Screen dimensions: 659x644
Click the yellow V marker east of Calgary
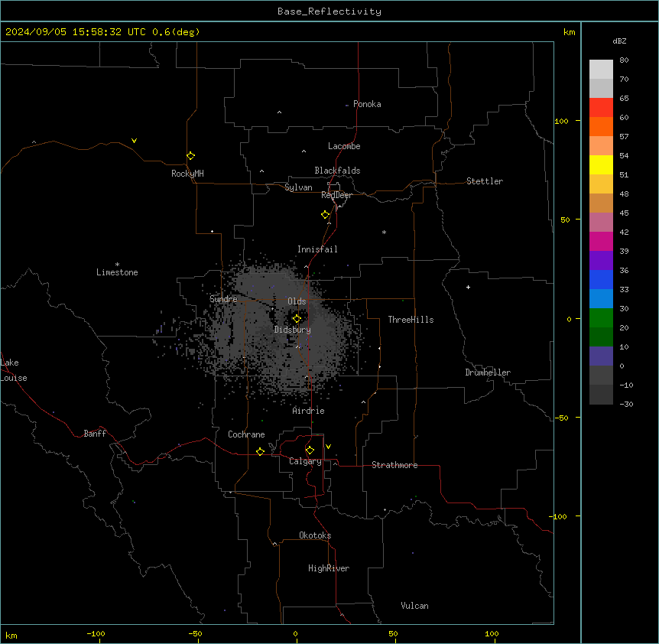click(328, 447)
